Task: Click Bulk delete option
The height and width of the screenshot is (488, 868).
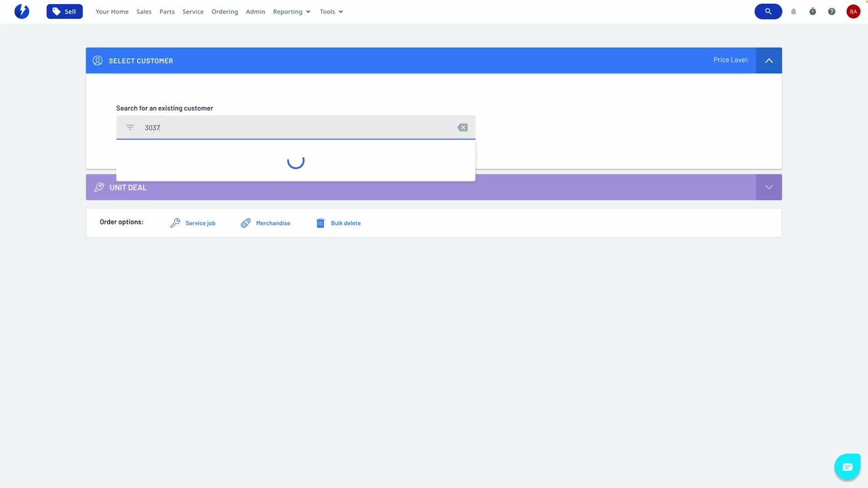Action: click(338, 223)
